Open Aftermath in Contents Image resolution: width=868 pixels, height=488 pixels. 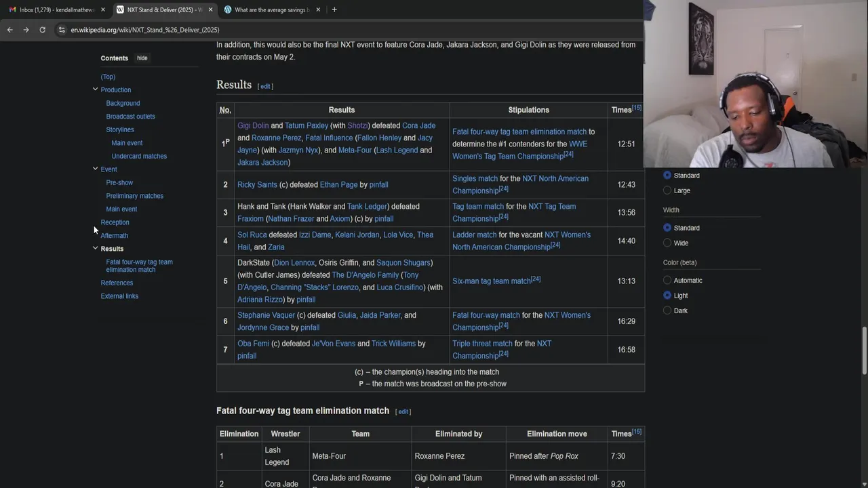[x=114, y=235]
